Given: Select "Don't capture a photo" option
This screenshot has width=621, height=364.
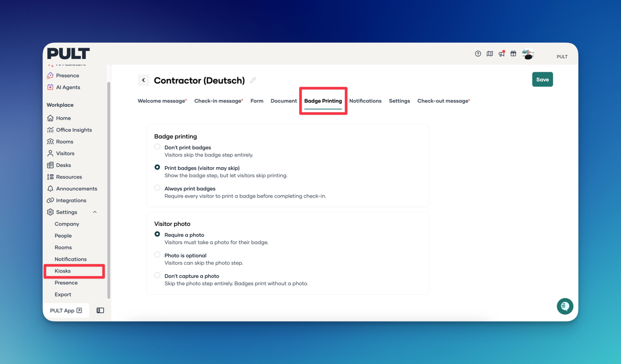Looking at the screenshot, I should coord(157,275).
